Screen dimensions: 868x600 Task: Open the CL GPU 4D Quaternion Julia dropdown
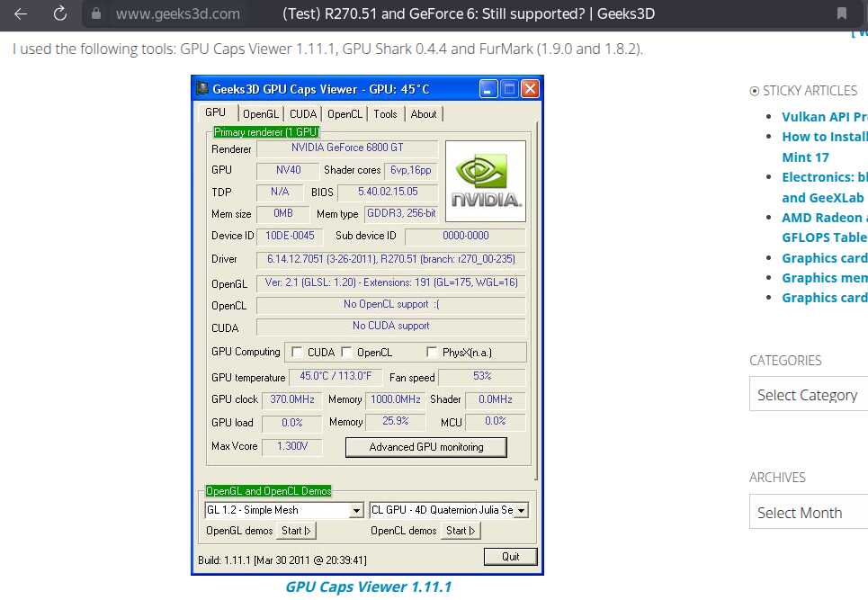[x=522, y=510]
